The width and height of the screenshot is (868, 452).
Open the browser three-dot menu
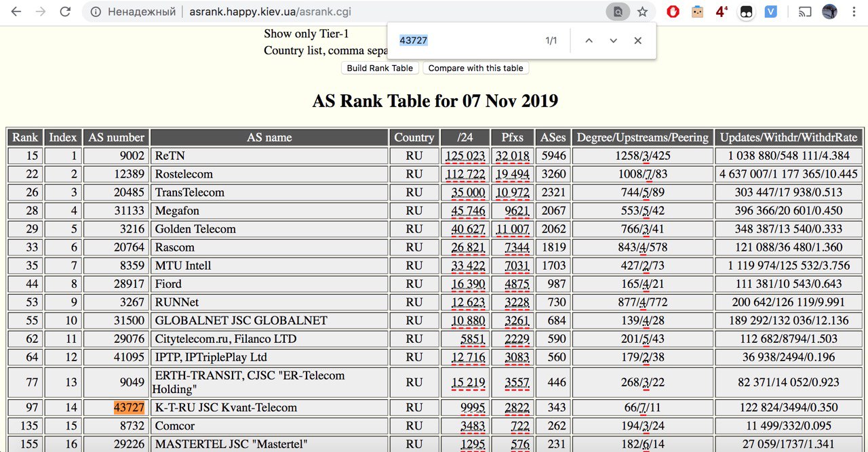tap(854, 12)
